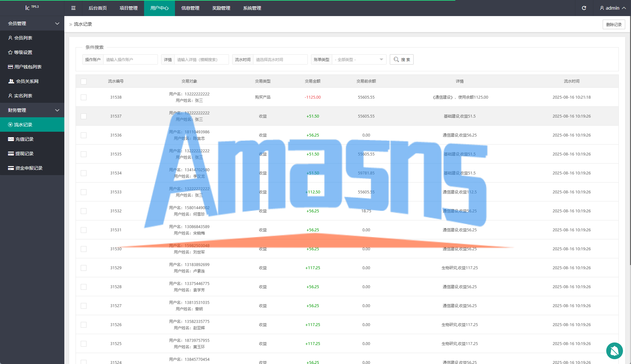The width and height of the screenshot is (631, 364).
Task: Click the 搜索 search button
Action: pos(401,59)
